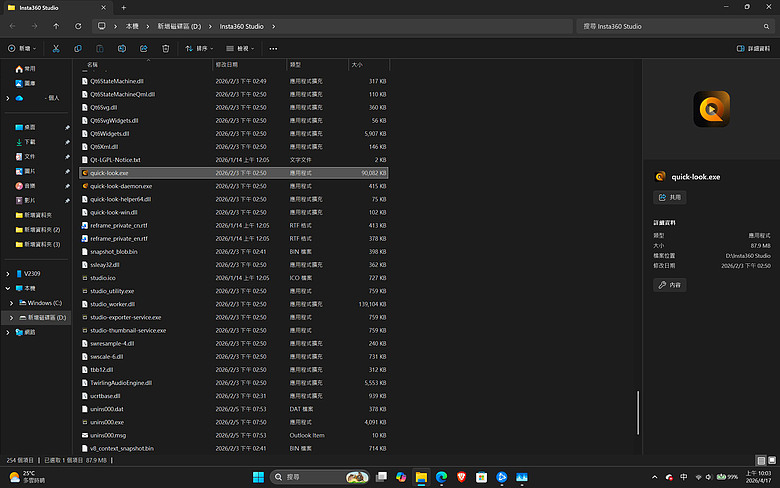Viewport: 780px width, 488px height.
Task: Switch to large thumbnails view icon
Action: (772, 460)
